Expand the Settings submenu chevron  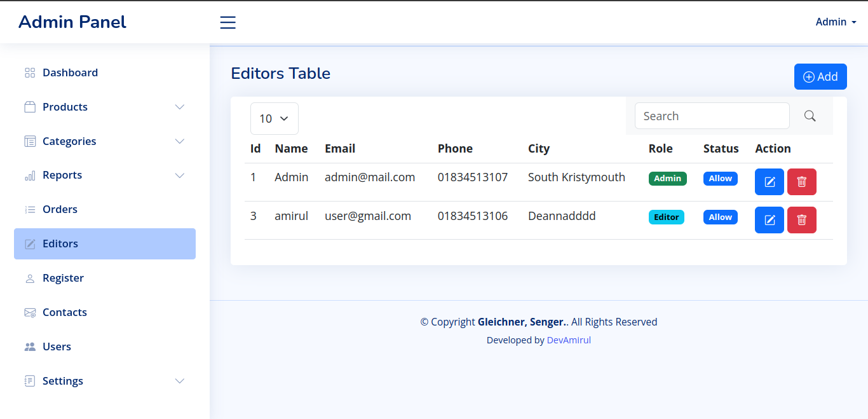(x=180, y=381)
